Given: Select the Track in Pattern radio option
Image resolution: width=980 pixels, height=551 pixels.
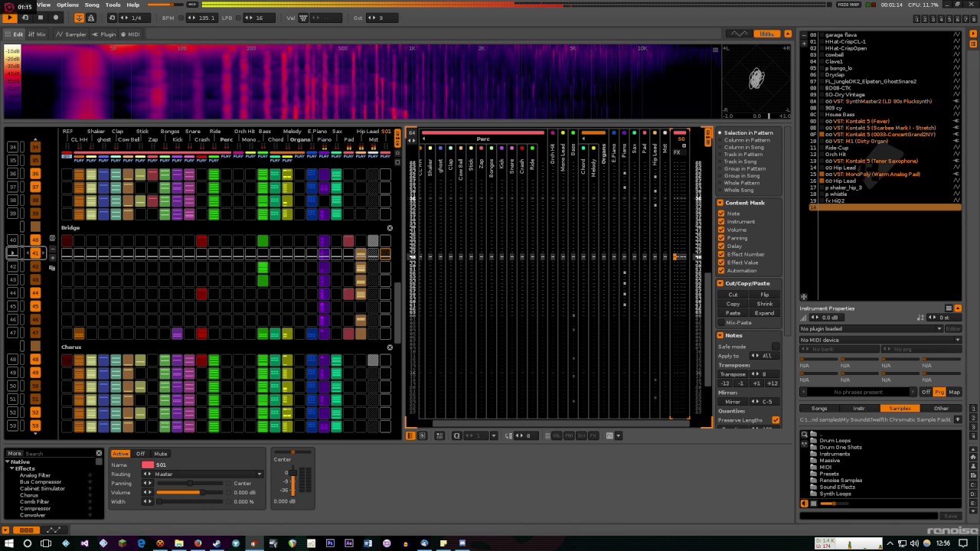Looking at the screenshot, I should tap(740, 154).
